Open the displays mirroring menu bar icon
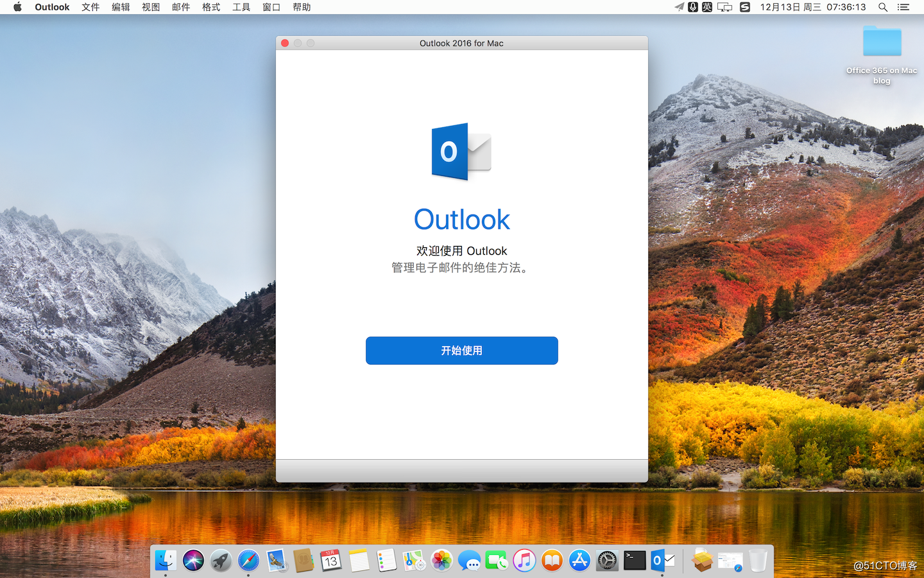This screenshot has width=924, height=578. coord(724,7)
